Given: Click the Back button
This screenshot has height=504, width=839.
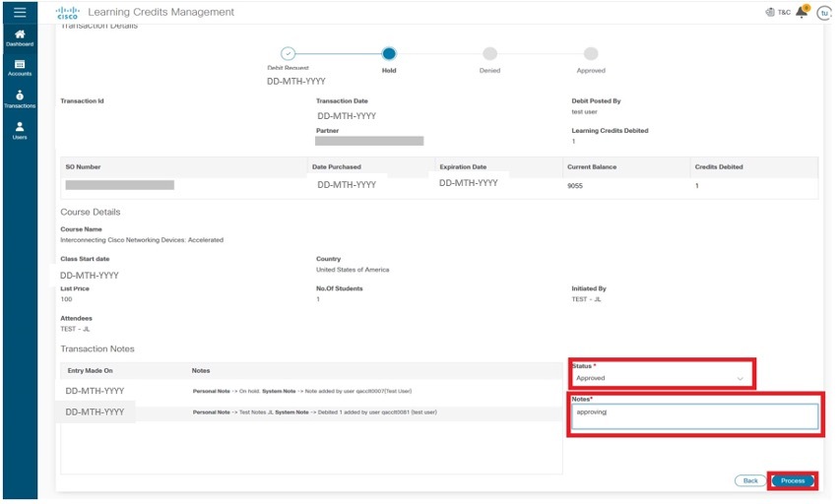Looking at the screenshot, I should (x=750, y=480).
